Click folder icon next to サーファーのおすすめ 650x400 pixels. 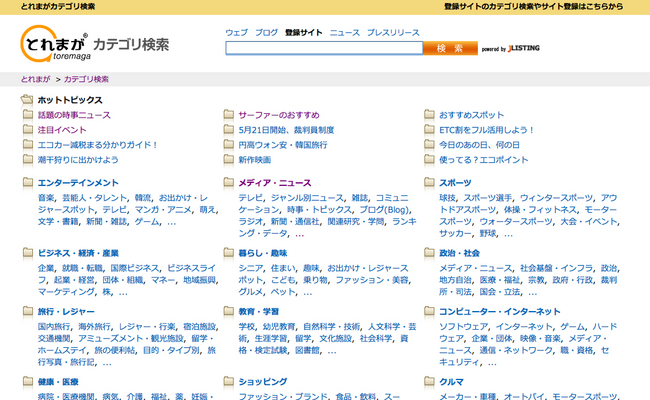[x=228, y=114]
